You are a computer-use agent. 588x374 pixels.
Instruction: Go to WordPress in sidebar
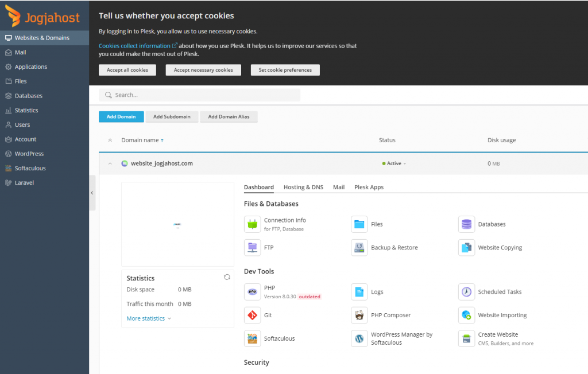click(x=44, y=154)
